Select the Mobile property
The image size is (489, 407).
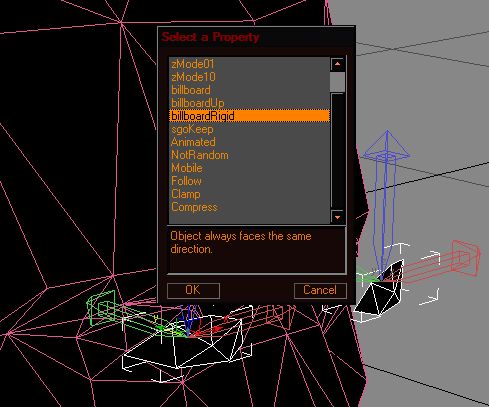249,168
